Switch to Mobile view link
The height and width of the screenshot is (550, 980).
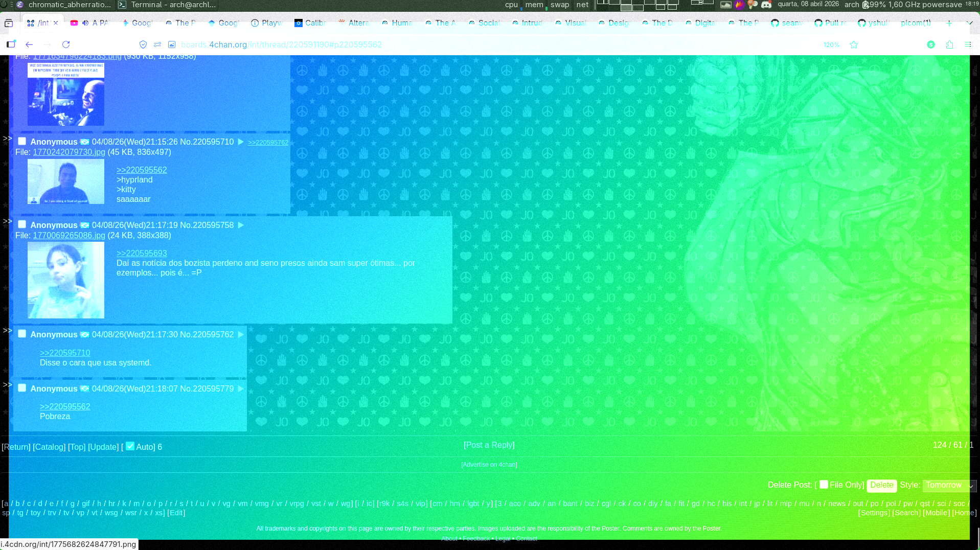[x=937, y=513]
